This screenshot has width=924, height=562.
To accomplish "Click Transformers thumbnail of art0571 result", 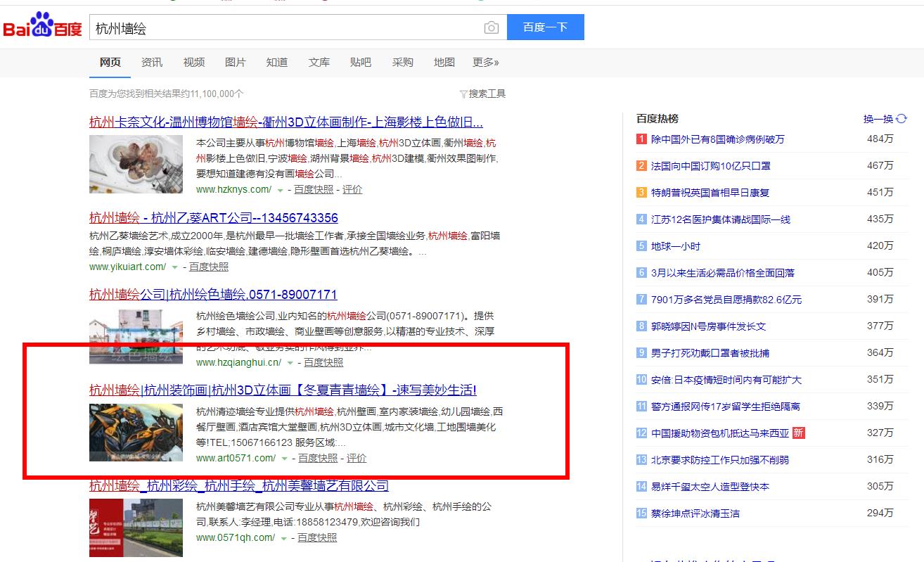I will click(136, 432).
